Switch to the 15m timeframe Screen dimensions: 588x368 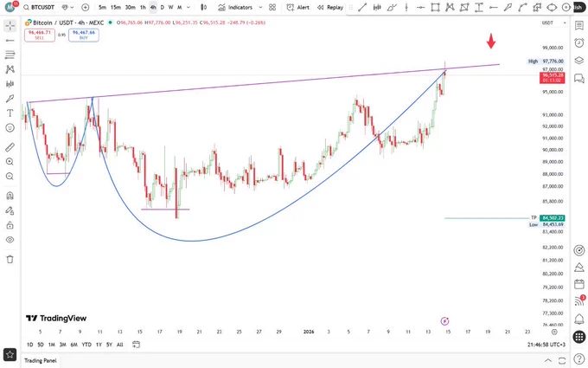point(116,7)
